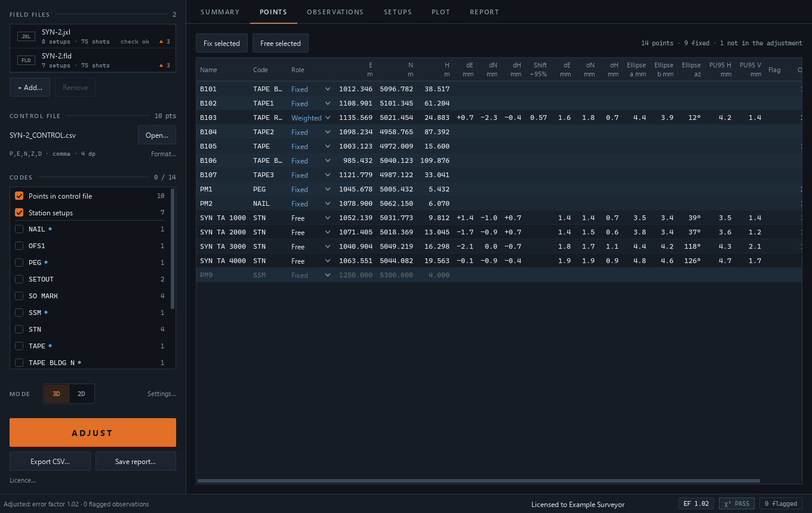Click the EF 1.02 status badge
The height and width of the screenshot is (513, 812).
[696, 503]
